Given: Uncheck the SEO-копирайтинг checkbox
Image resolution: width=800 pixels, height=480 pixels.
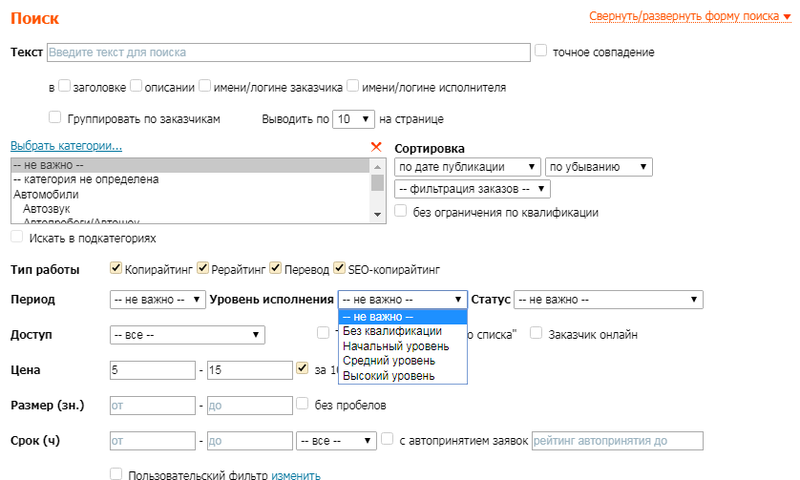Looking at the screenshot, I should click(339, 268).
